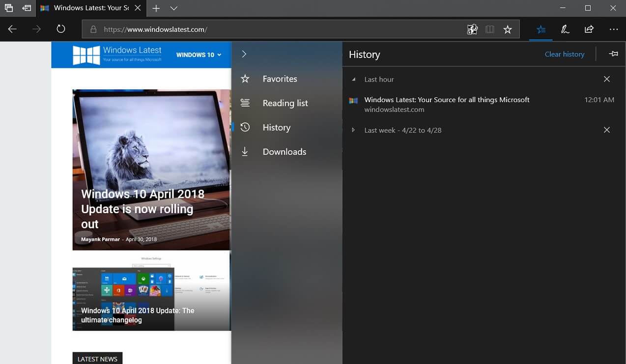Open Windows Latest history entry
Image resolution: width=626 pixels, height=364 pixels.
click(x=484, y=104)
